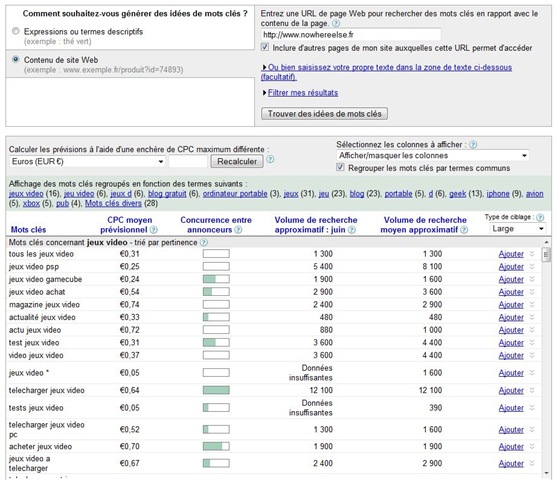The image size is (558, 480).
Task: Select Contenu de site Web radio
Action: (16, 59)
